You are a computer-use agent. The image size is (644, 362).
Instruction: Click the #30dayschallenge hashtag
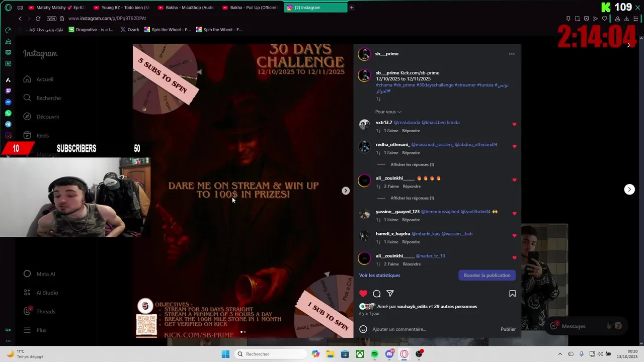point(435,85)
